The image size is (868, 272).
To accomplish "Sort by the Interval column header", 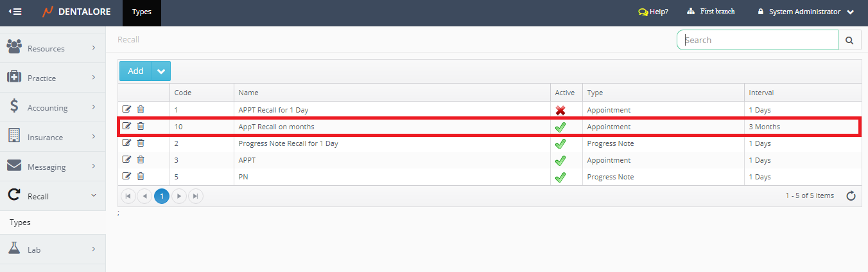I will tap(761, 93).
